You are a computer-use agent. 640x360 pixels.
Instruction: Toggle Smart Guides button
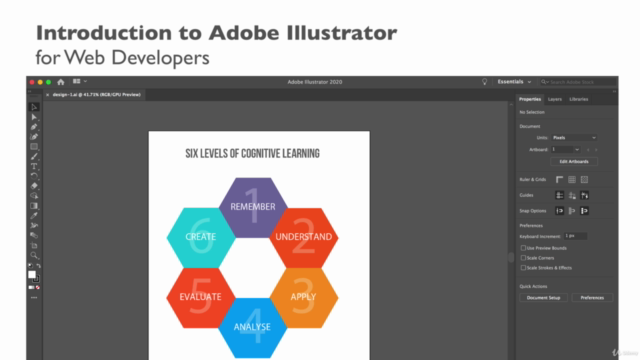[x=584, y=196]
